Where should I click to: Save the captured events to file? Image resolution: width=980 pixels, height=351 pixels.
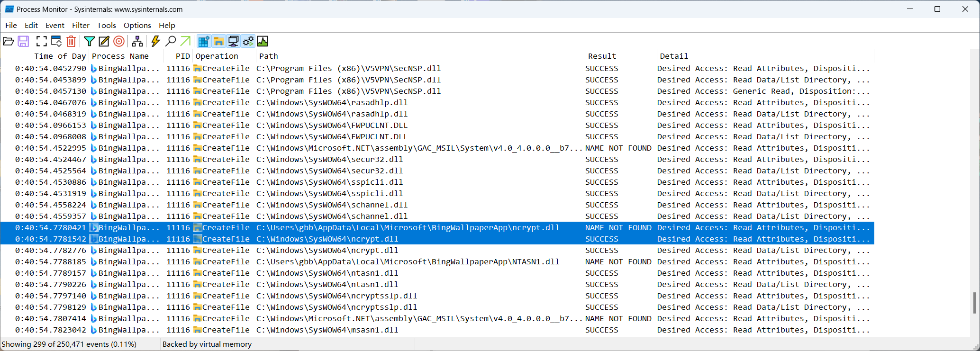click(x=23, y=41)
